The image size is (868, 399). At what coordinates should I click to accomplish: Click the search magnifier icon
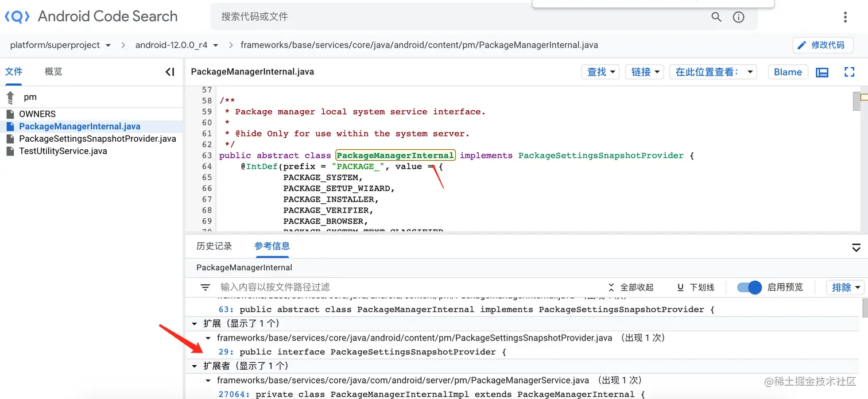coord(716,17)
